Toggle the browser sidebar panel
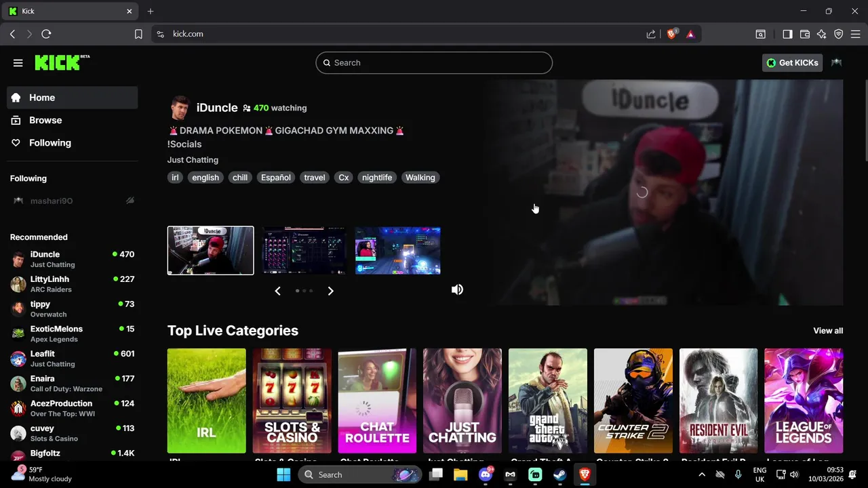Screen dimensions: 868x488 click(x=787, y=34)
